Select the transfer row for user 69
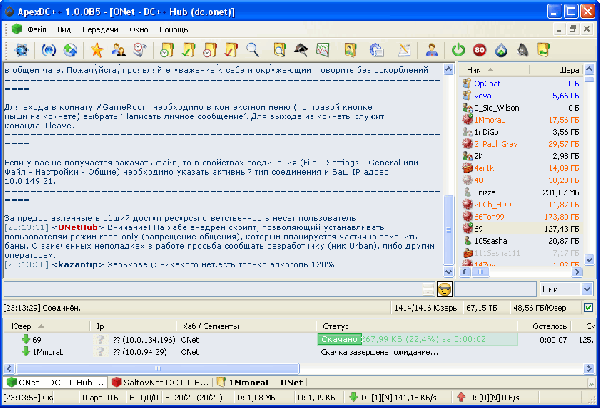The image size is (600, 408). pos(300,339)
